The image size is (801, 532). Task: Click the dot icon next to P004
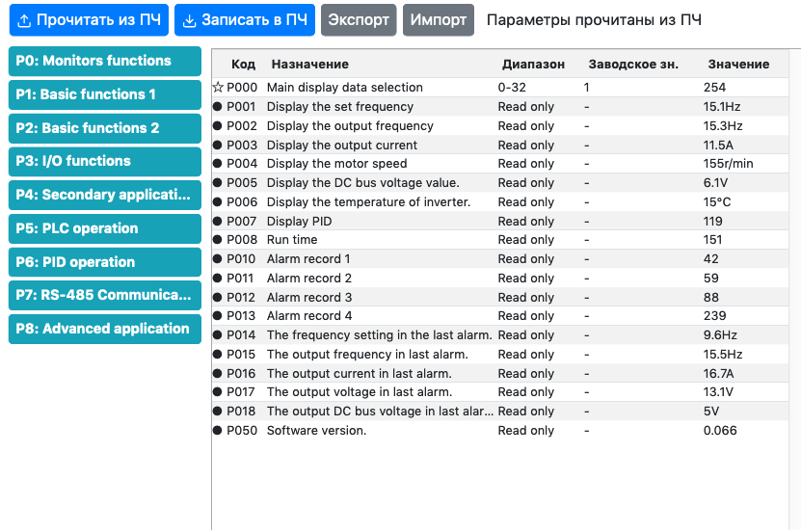[x=218, y=164]
